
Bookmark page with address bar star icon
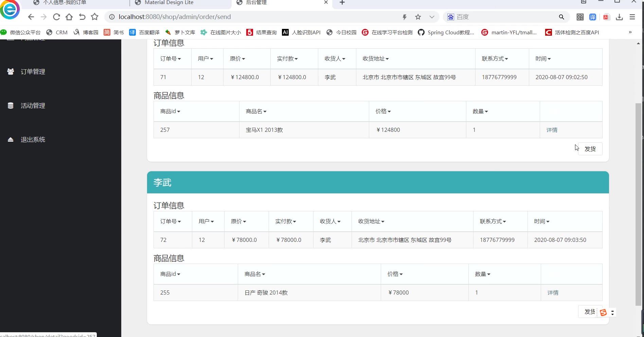pos(418,17)
